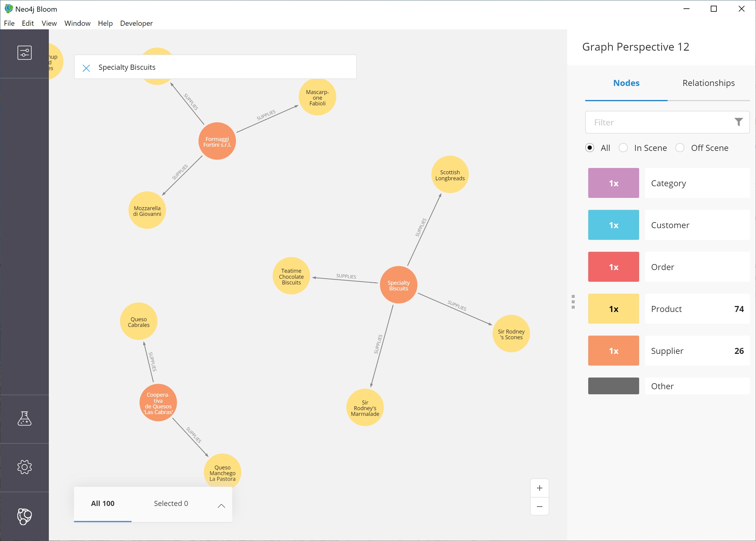The height and width of the screenshot is (541, 756).
Task: Click the orange Supplier color swatch
Action: pyautogui.click(x=613, y=351)
